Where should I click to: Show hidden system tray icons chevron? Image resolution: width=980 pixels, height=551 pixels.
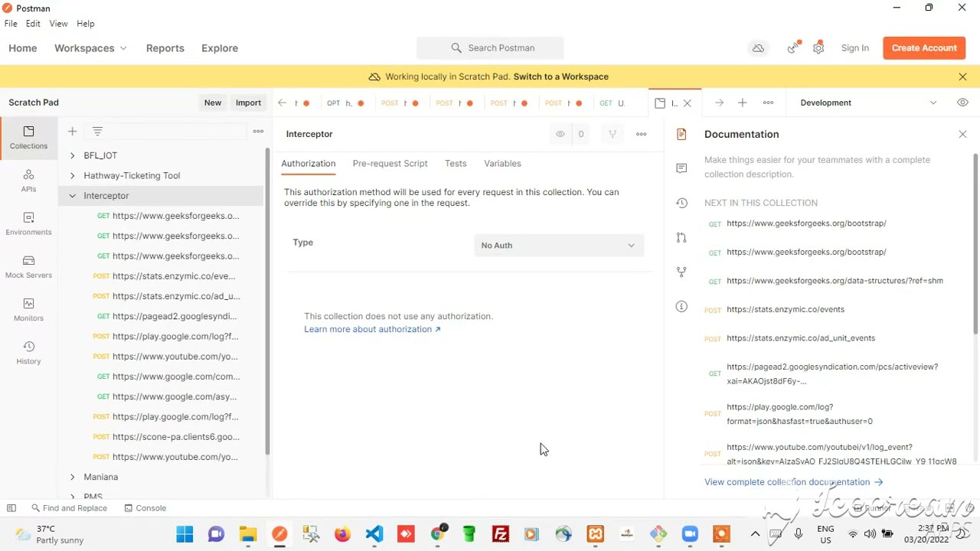coord(755,534)
